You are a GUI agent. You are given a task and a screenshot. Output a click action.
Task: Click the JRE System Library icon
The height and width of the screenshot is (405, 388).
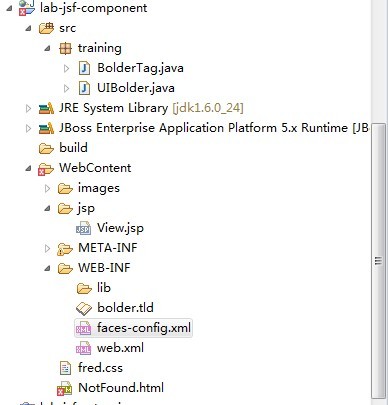click(x=46, y=108)
